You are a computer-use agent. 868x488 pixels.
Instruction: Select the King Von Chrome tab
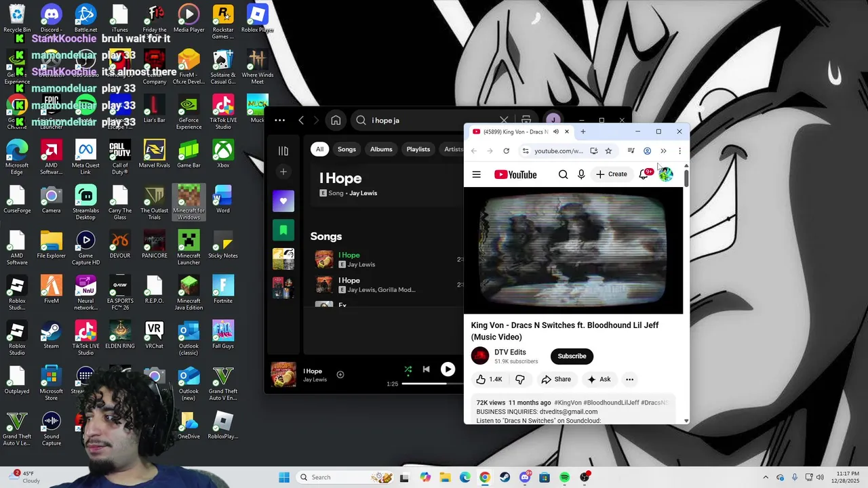click(520, 131)
